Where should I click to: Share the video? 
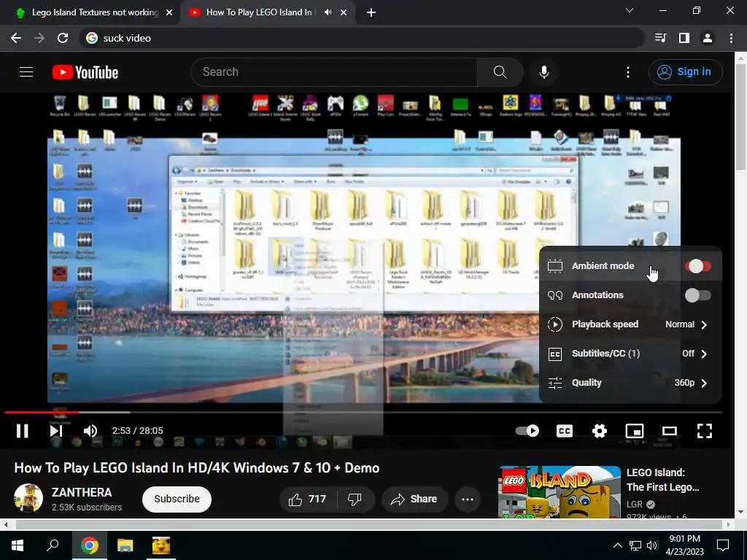pyautogui.click(x=414, y=499)
